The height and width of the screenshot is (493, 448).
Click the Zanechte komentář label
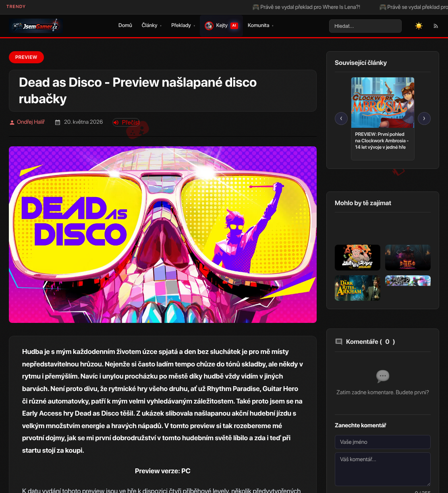pyautogui.click(x=361, y=425)
